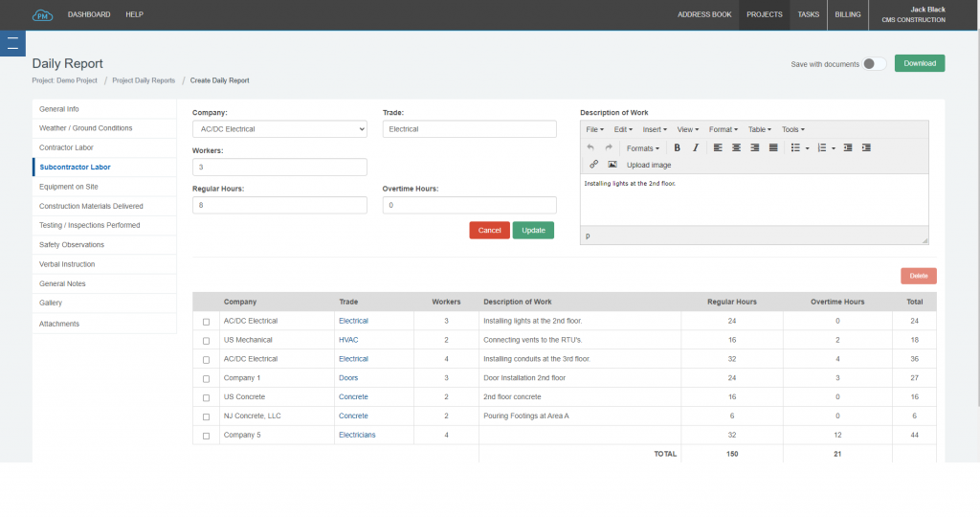Open Projects tab
This screenshot has width=980, height=517.
tap(765, 14)
